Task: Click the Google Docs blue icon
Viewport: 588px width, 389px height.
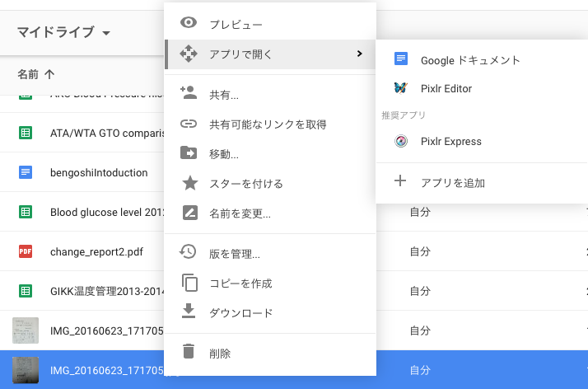Action: (401, 59)
